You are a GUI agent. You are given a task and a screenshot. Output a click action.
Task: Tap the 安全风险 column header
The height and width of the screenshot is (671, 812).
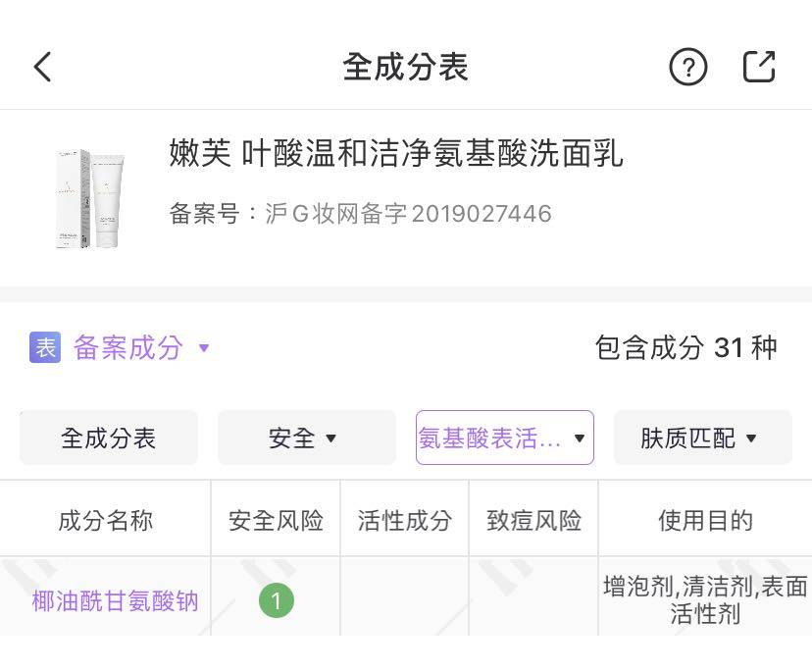[276, 520]
